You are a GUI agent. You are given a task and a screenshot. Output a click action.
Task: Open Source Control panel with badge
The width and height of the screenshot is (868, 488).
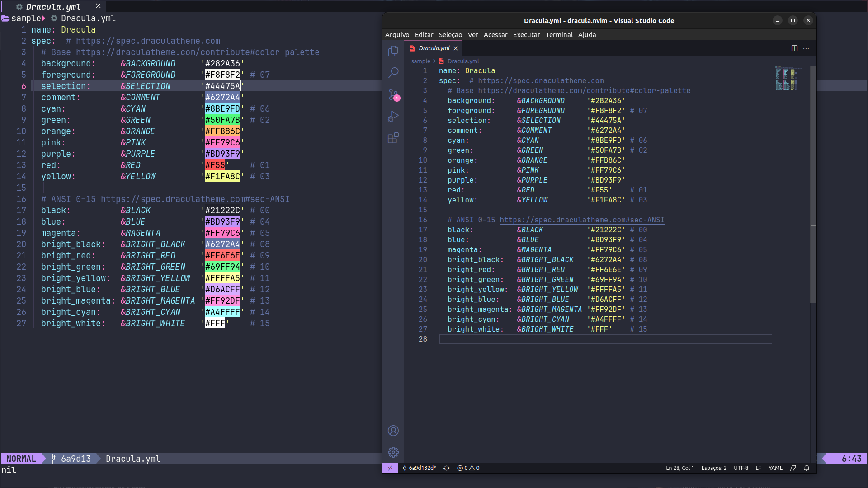click(x=393, y=94)
